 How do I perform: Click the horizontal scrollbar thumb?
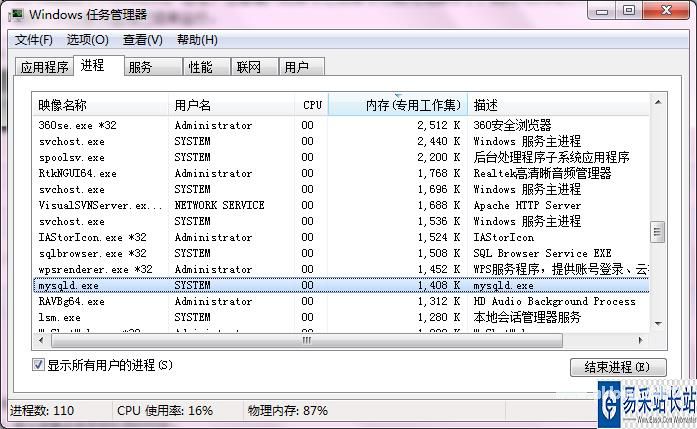(x=307, y=341)
